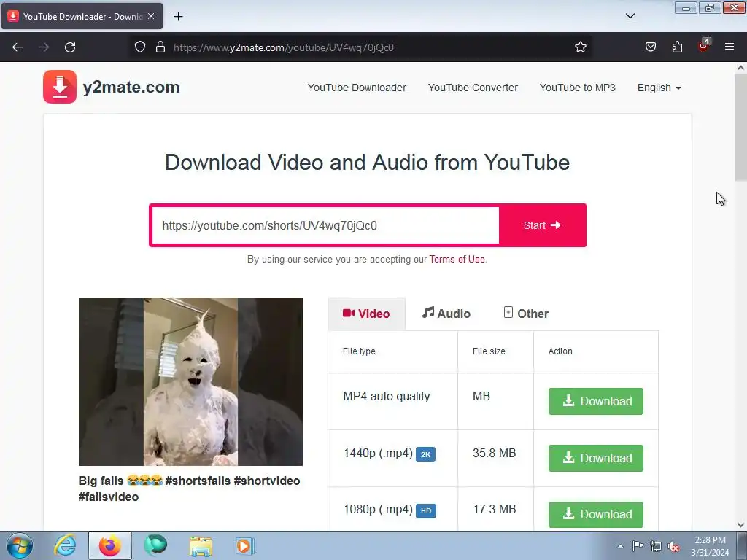This screenshot has height=560, width=747.
Task: Click the network tray icon
Action: (x=656, y=546)
